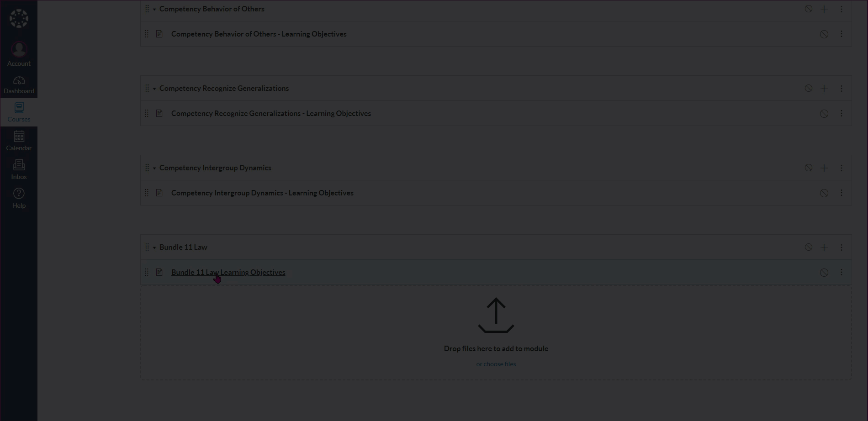Open the Canvas logo home icon
Image resolution: width=868 pixels, height=421 pixels.
click(19, 19)
